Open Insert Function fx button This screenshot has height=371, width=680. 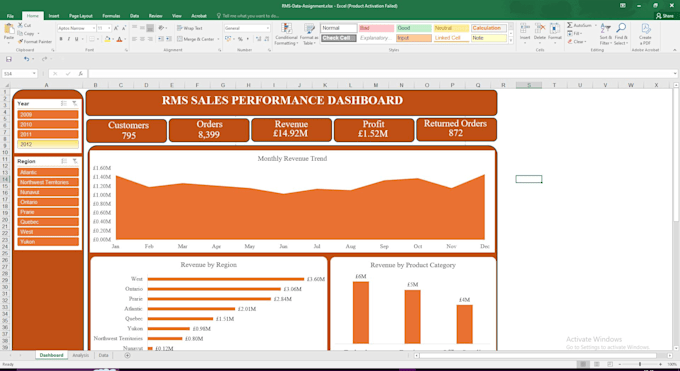(80, 74)
